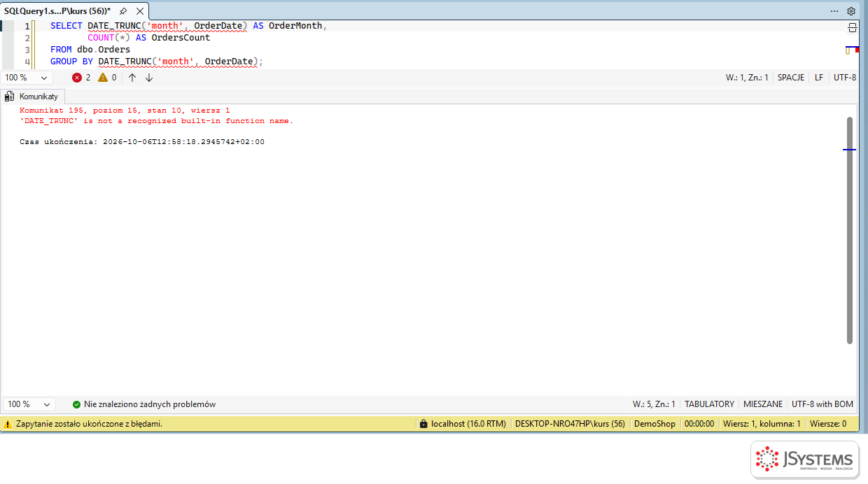Image resolution: width=868 pixels, height=484 pixels.
Task: Click the TABULATORY indicator
Action: point(709,404)
